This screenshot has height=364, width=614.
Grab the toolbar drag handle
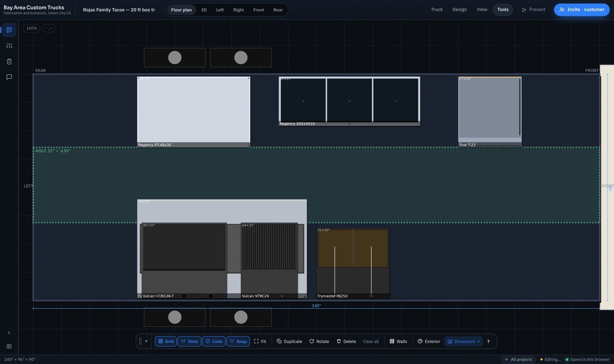(x=140, y=341)
